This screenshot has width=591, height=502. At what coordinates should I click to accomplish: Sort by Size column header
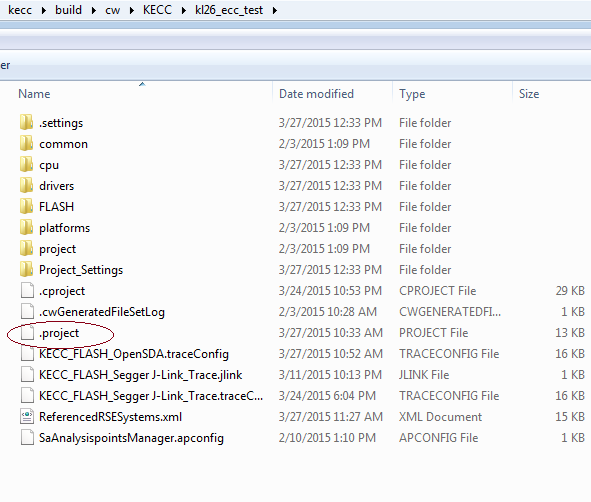coord(529,94)
